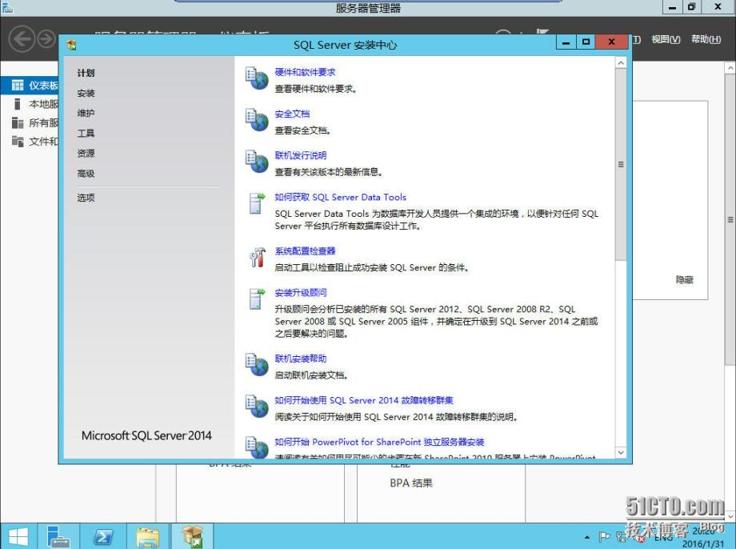Screen dimensions: 736x549
Task: Click the icon beside SQL Server Data Tools link
Action: pos(256,203)
